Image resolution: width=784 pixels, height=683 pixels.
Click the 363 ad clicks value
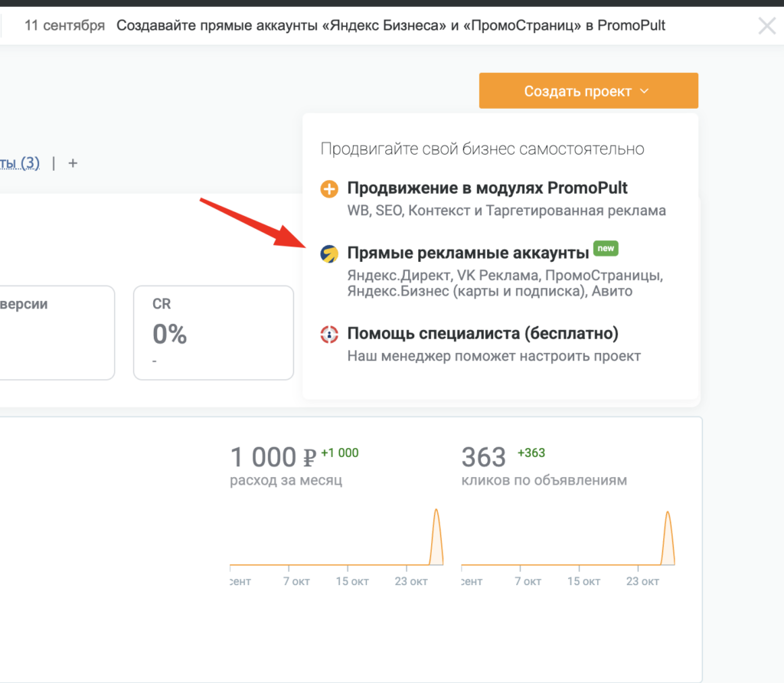coord(484,457)
